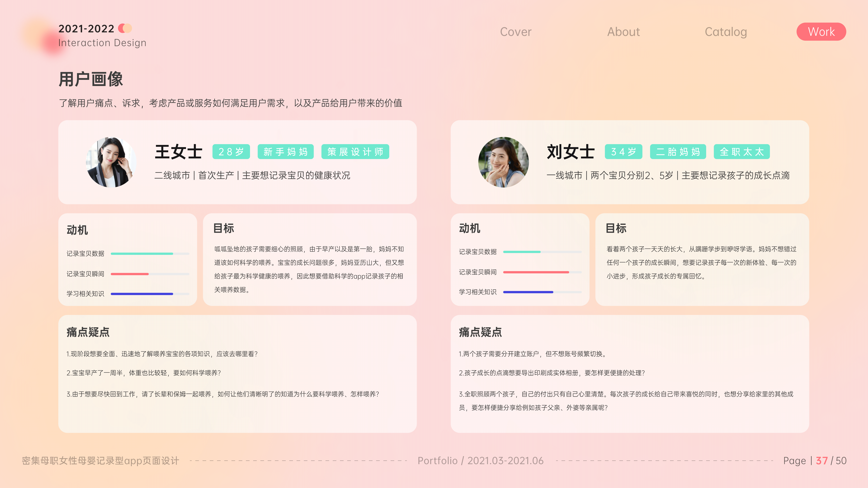Open the Catalog navigation tab
The width and height of the screenshot is (868, 488).
(726, 32)
